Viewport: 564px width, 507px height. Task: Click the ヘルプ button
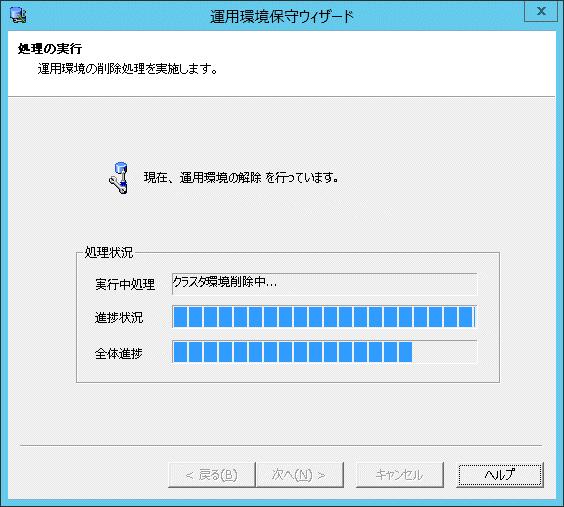point(500,475)
